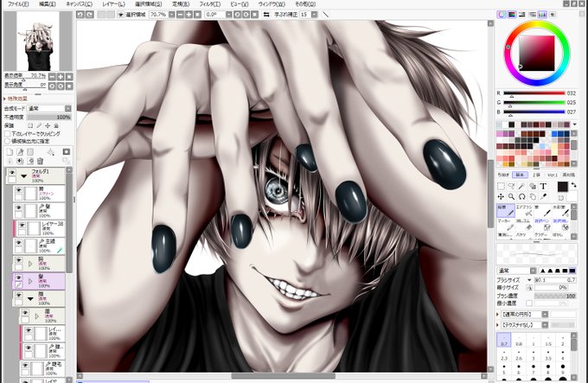Click the straight line drawing mode icon
Screen dimensions: 588x383
pos(325,14)
